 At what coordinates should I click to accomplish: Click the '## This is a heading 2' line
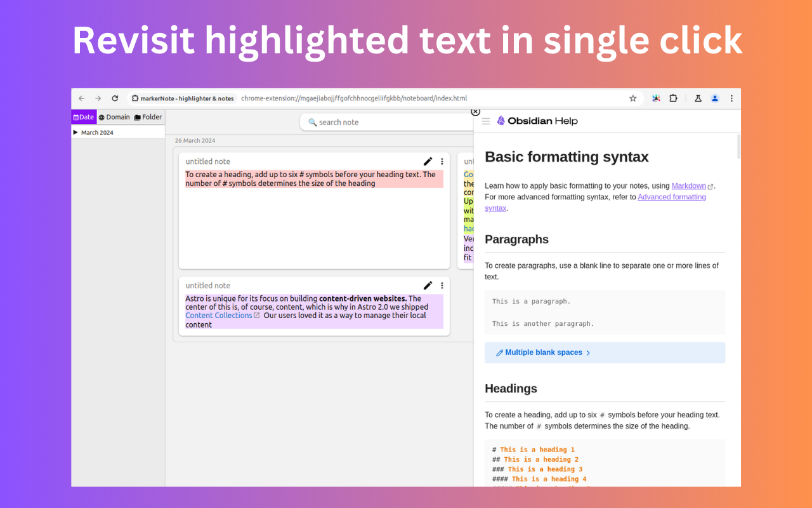535,460
